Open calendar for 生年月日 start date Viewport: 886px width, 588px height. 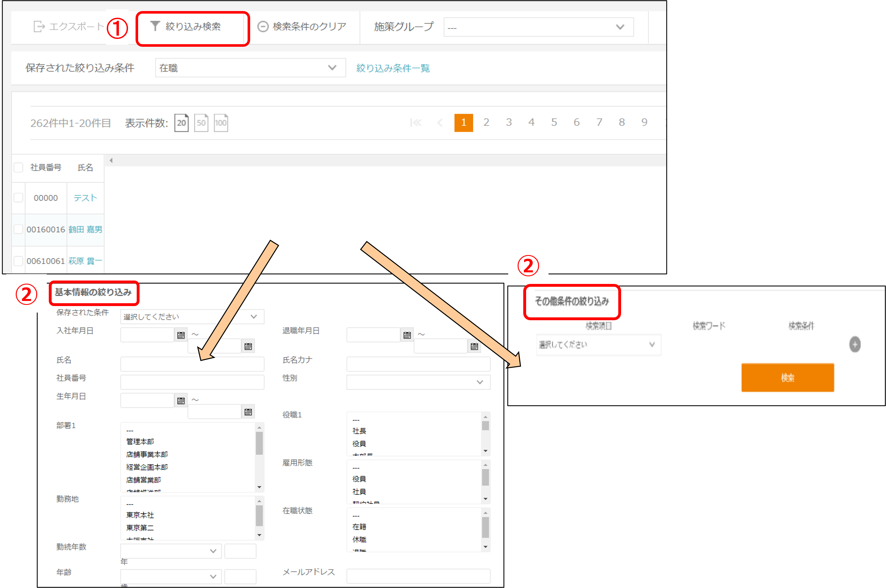(x=181, y=400)
